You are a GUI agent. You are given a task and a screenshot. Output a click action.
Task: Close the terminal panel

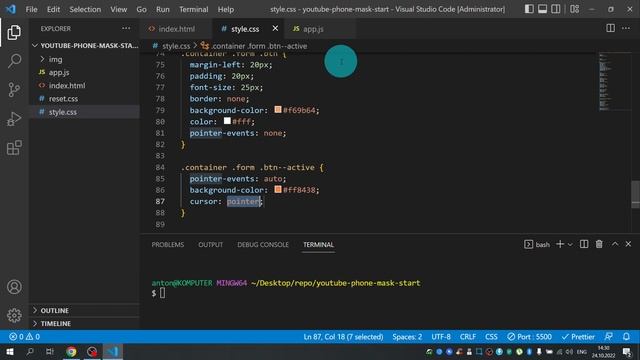pos(628,244)
